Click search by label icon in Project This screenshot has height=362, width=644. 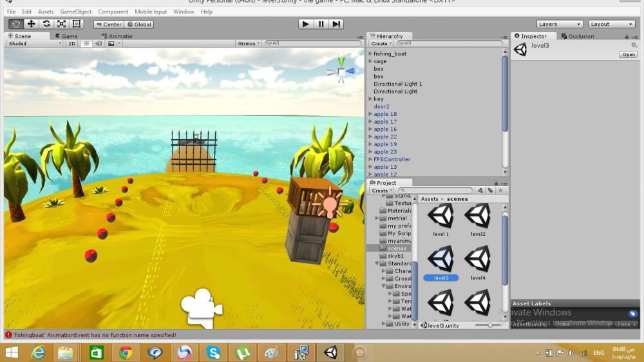(490, 191)
